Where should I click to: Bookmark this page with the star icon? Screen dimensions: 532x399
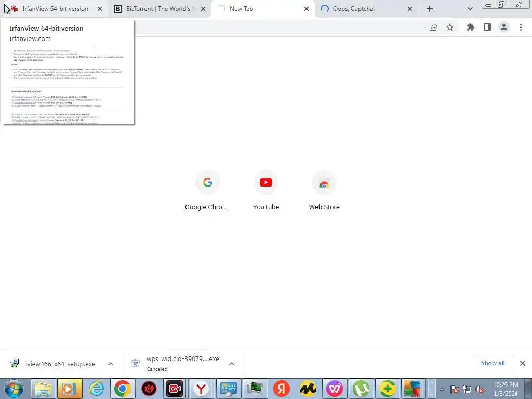pyautogui.click(x=450, y=28)
